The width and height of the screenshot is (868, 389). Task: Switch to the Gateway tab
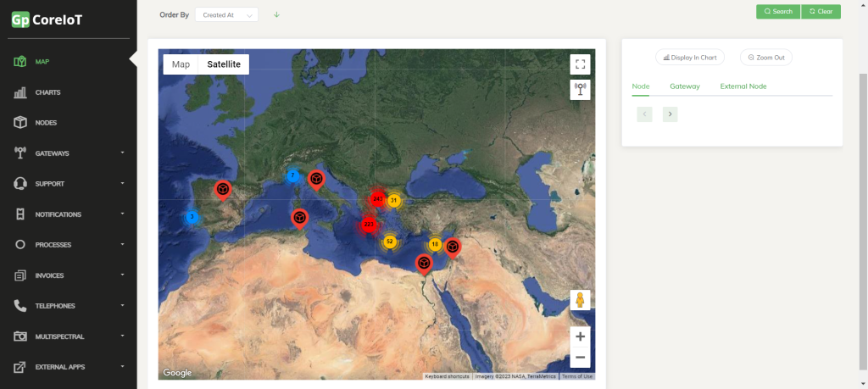pos(684,86)
